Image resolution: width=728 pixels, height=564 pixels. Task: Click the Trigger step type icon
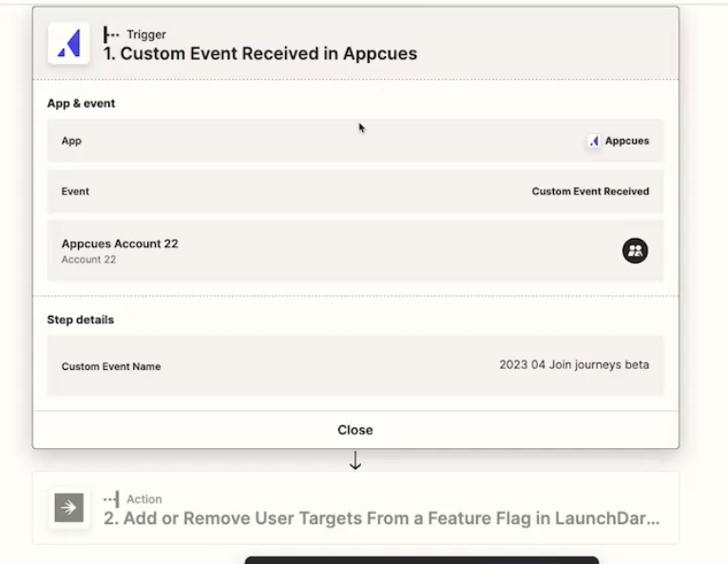coord(111,35)
